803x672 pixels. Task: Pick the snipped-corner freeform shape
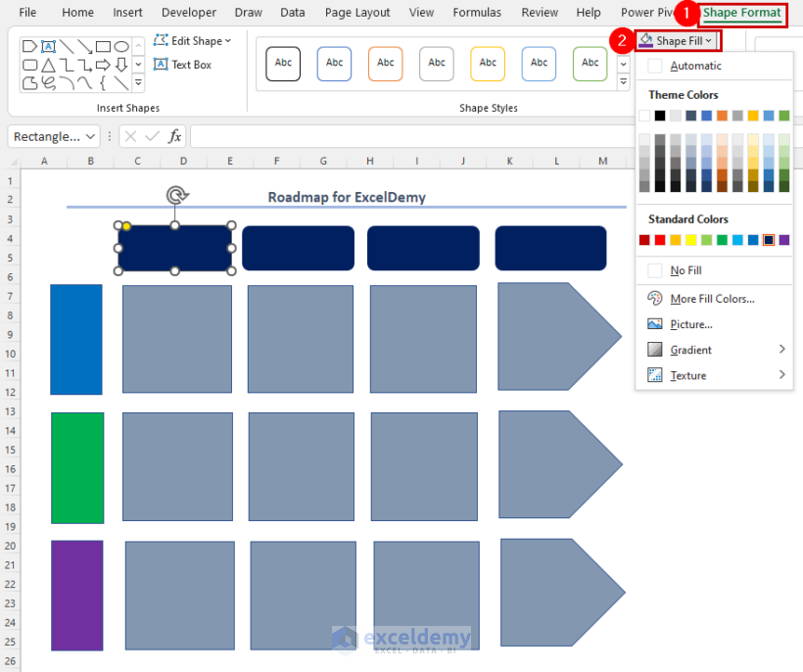(x=29, y=83)
